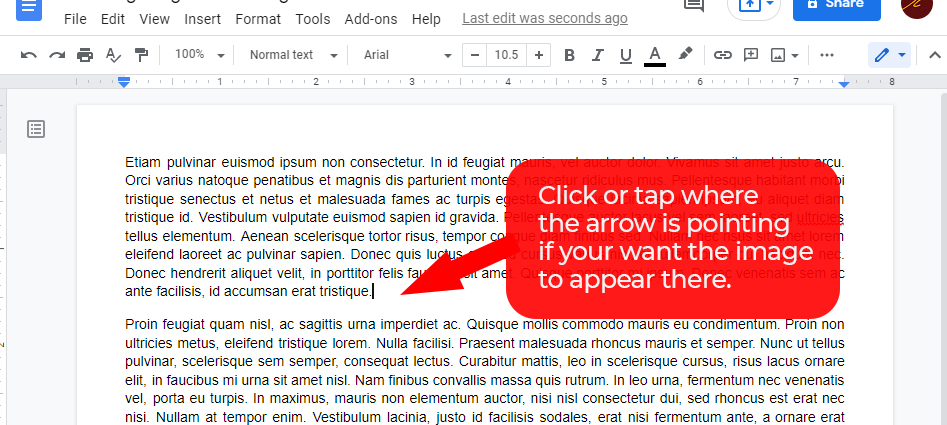The image size is (947, 425).
Task: Open the Insert menu
Action: point(202,19)
